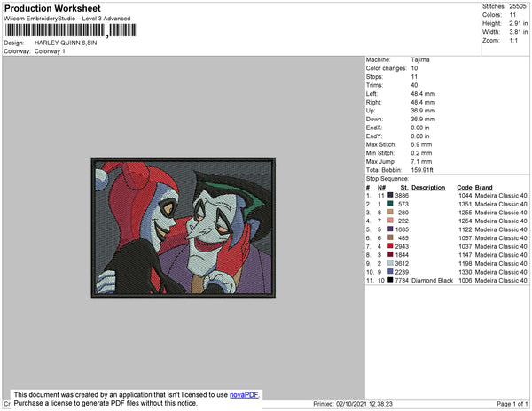
Task: Click the Stitches value '25505'
Action: coord(518,6)
